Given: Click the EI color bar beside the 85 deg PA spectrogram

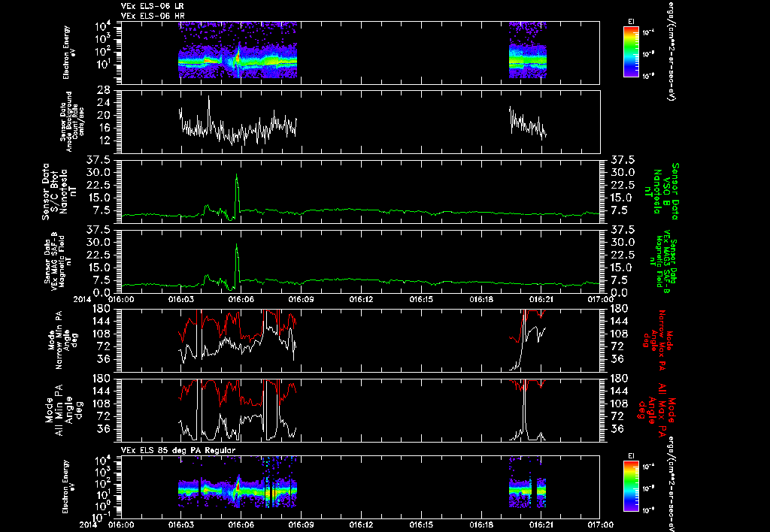Looking at the screenshot, I should [631, 486].
